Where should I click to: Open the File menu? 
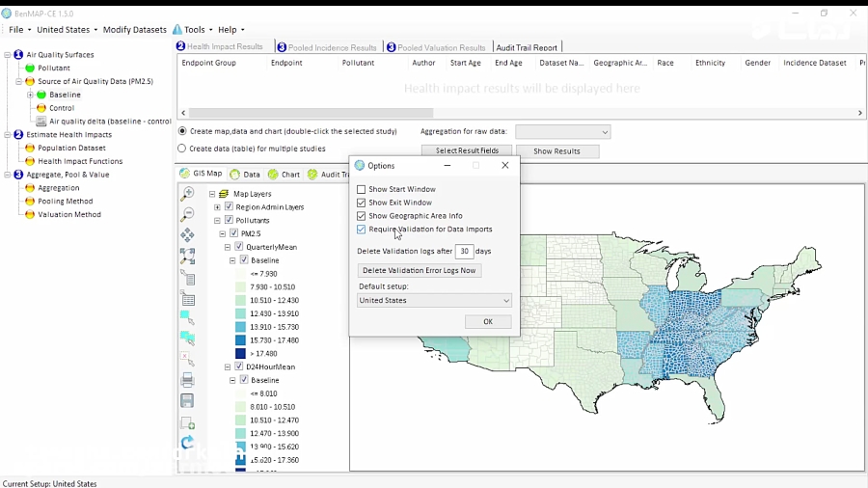(19, 29)
